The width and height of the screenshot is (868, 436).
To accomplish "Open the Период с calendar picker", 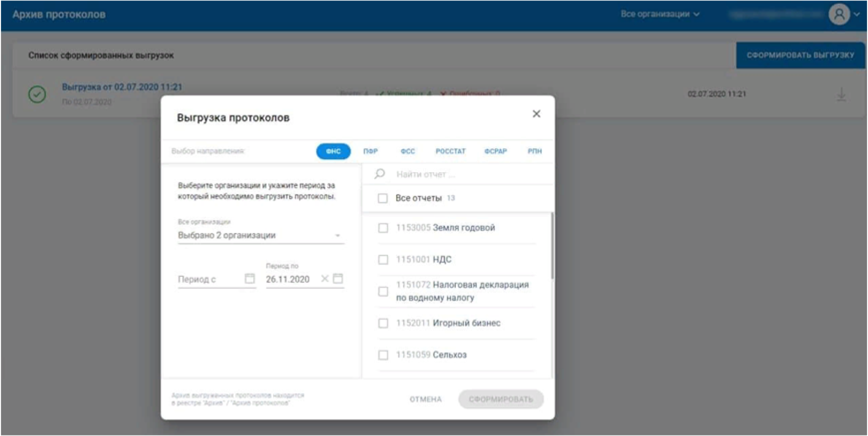I will tap(250, 279).
